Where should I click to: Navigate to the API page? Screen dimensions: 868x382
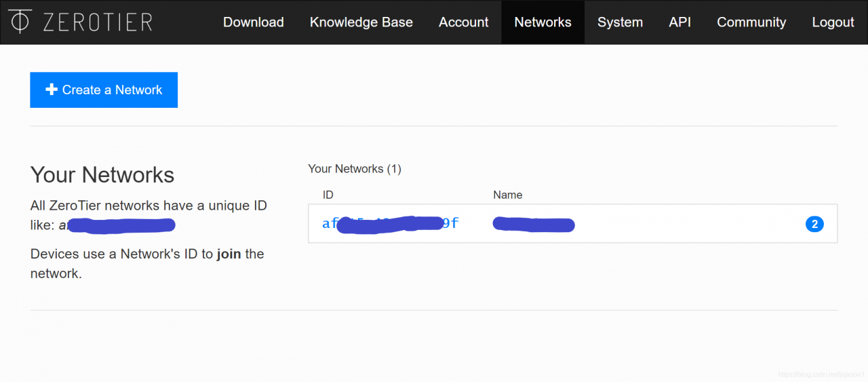679,22
